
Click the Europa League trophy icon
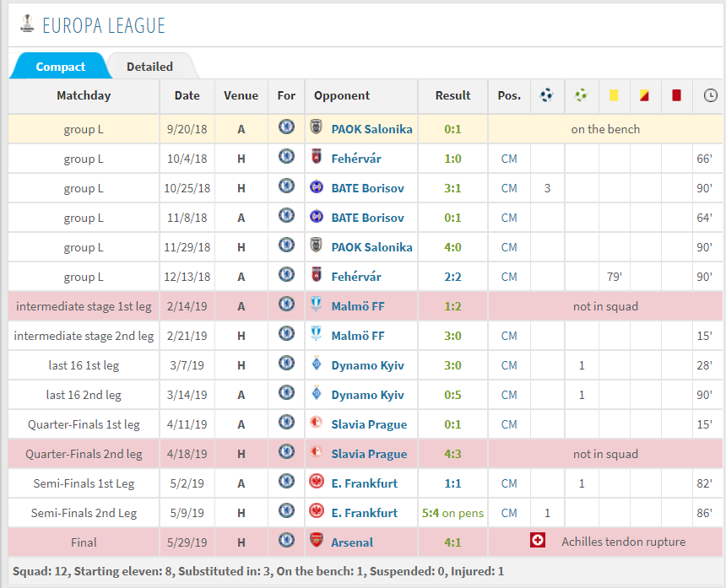pyautogui.click(x=27, y=24)
